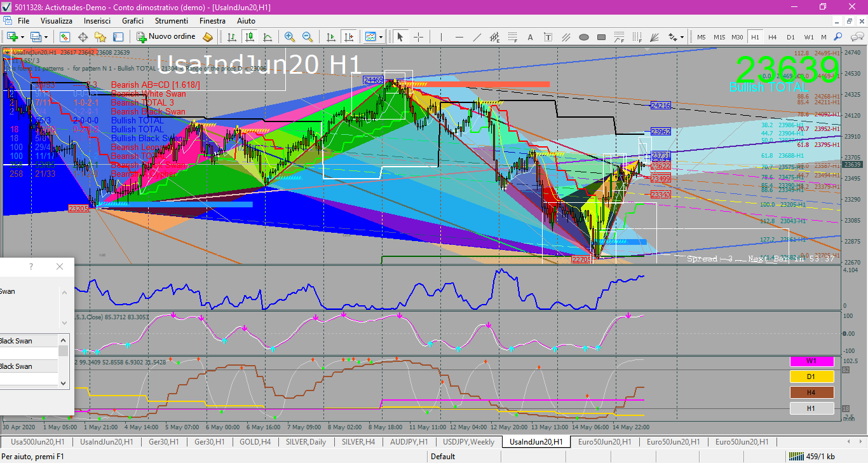Open the MetaEditor book icon
This screenshot has width=868, height=463.
pyautogui.click(x=208, y=37)
